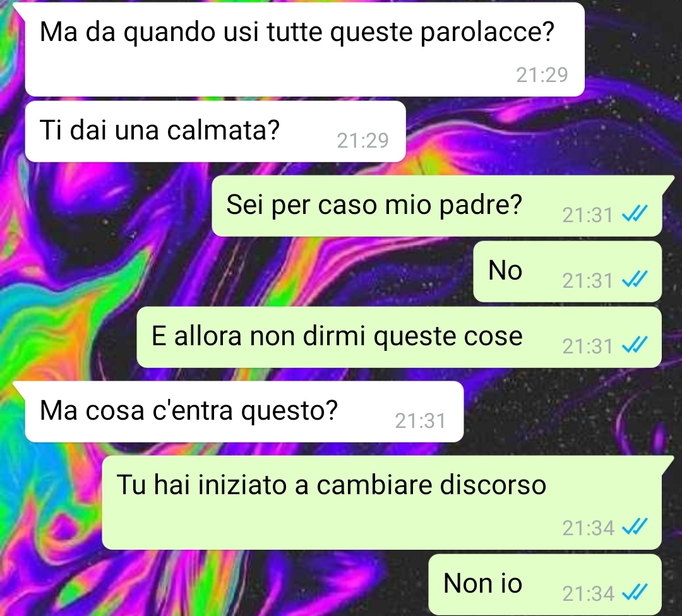Click the 21:34 timestamp under 'Tu hai iniziato a cambiare discorso'
This screenshot has width=682, height=616.
[588, 528]
